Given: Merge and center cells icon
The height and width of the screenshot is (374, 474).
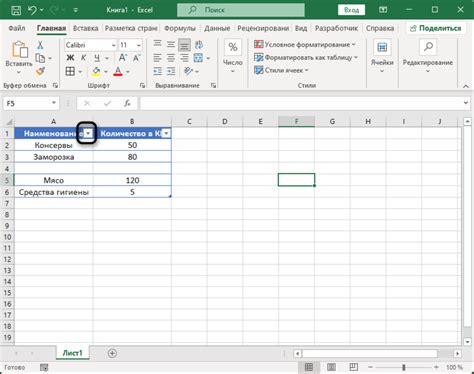Looking at the screenshot, I should coord(198,58).
